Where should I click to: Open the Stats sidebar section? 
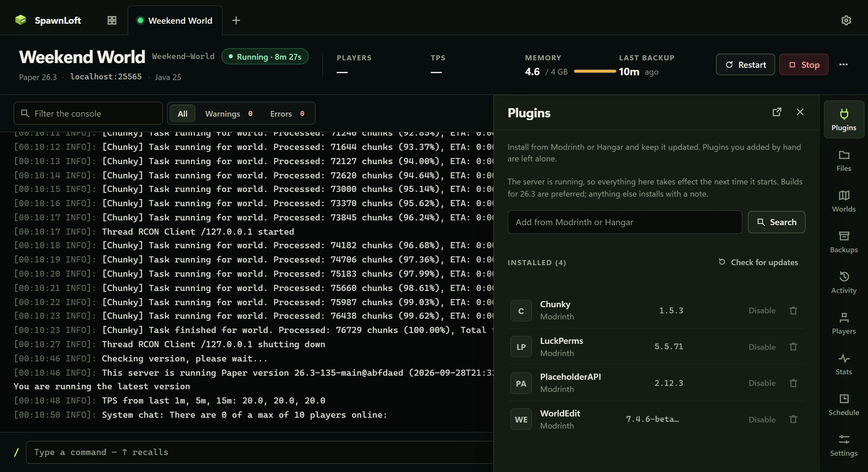(844, 363)
